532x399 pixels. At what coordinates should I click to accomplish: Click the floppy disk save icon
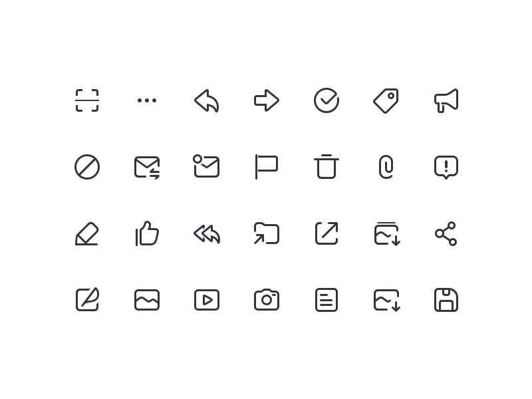click(x=446, y=300)
